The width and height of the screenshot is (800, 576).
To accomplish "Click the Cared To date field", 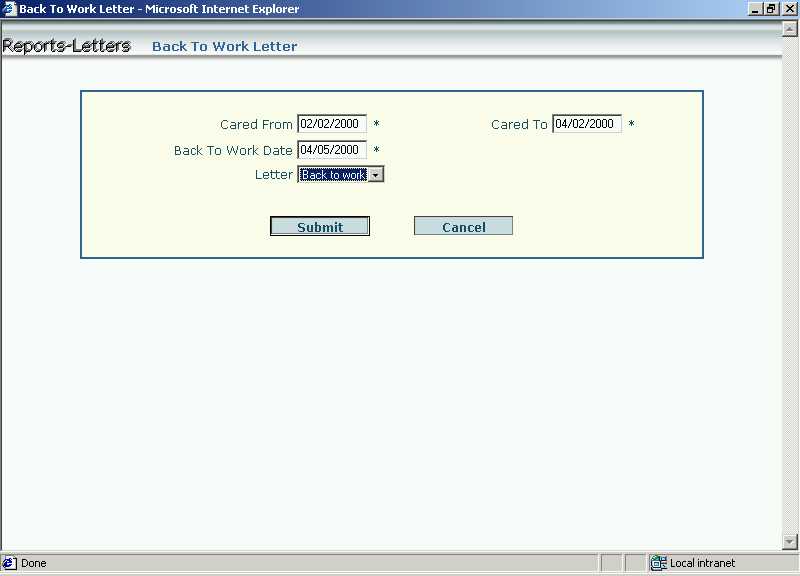I will (587, 123).
